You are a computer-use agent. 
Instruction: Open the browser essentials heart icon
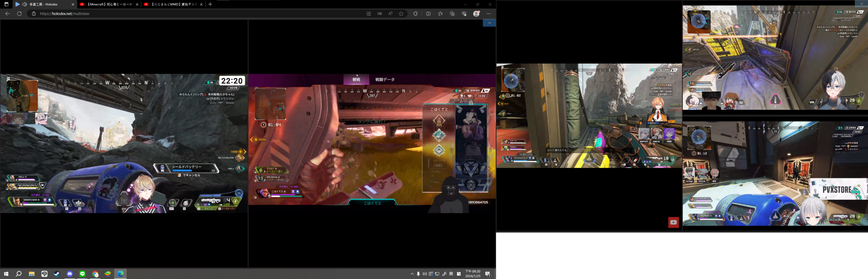[x=464, y=14]
